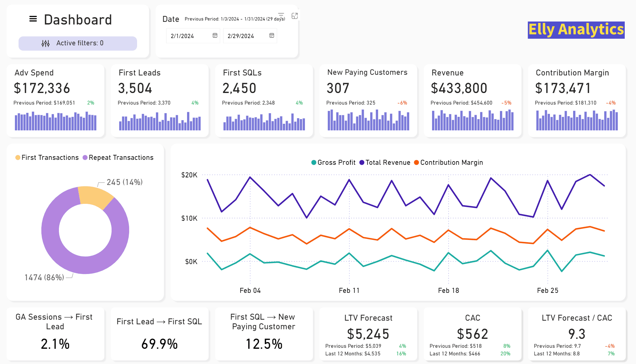Open start date calendar picker icon
636x364 pixels.
click(215, 36)
